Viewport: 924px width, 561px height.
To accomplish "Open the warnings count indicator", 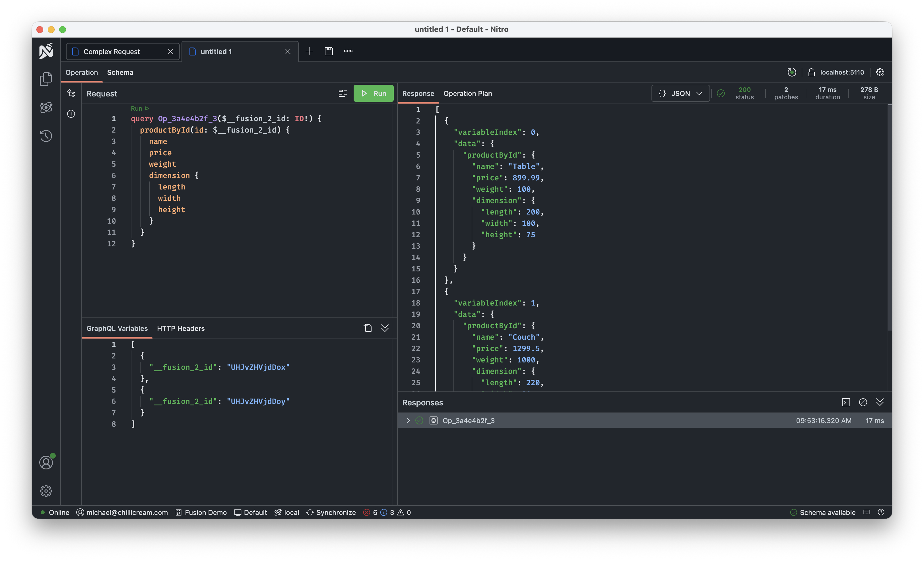I will click(x=404, y=512).
